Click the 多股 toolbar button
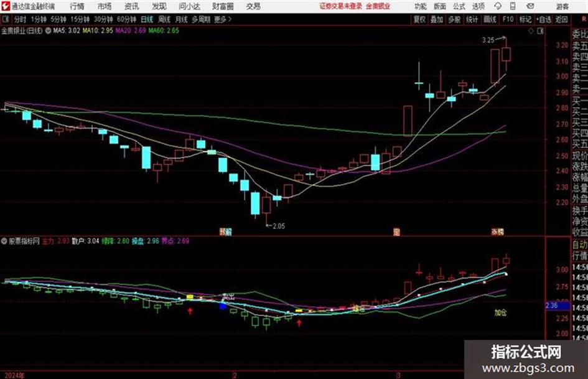The image size is (588, 379). (x=454, y=19)
